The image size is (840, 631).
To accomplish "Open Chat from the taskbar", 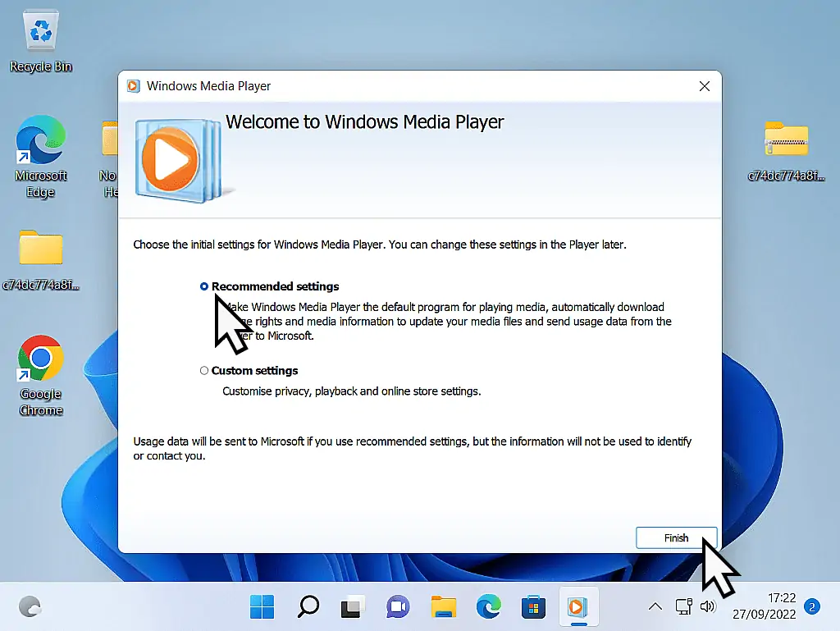I will point(397,606).
